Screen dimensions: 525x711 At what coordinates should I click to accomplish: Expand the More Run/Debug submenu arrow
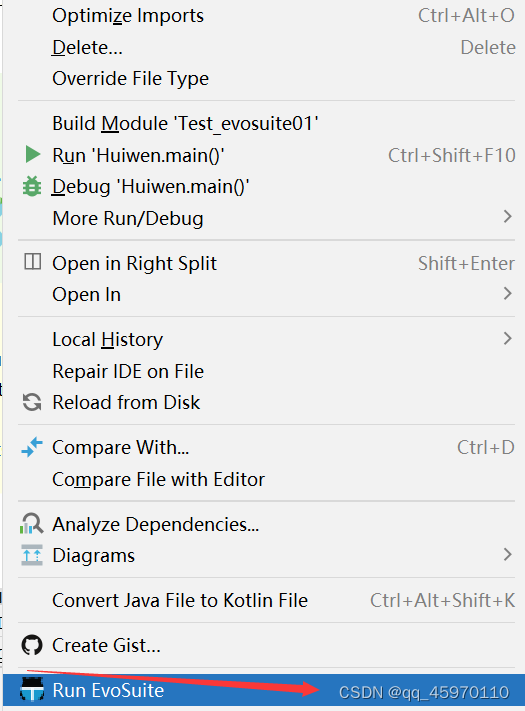click(508, 217)
